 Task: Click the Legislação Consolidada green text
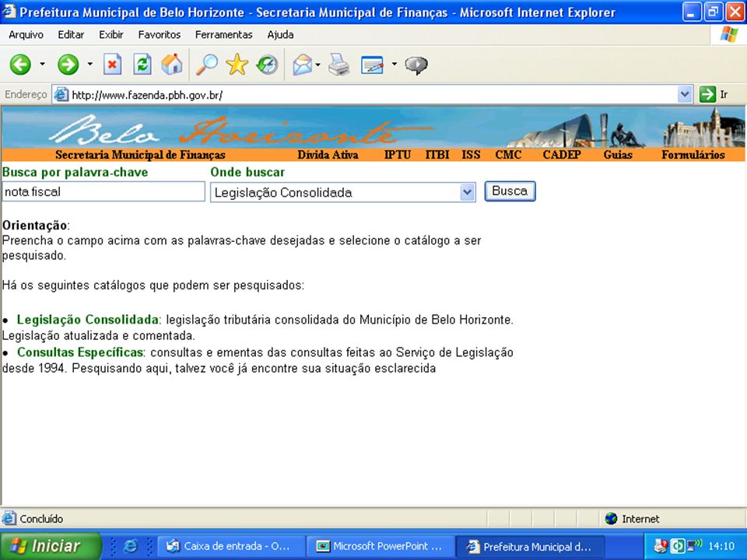[88, 320]
